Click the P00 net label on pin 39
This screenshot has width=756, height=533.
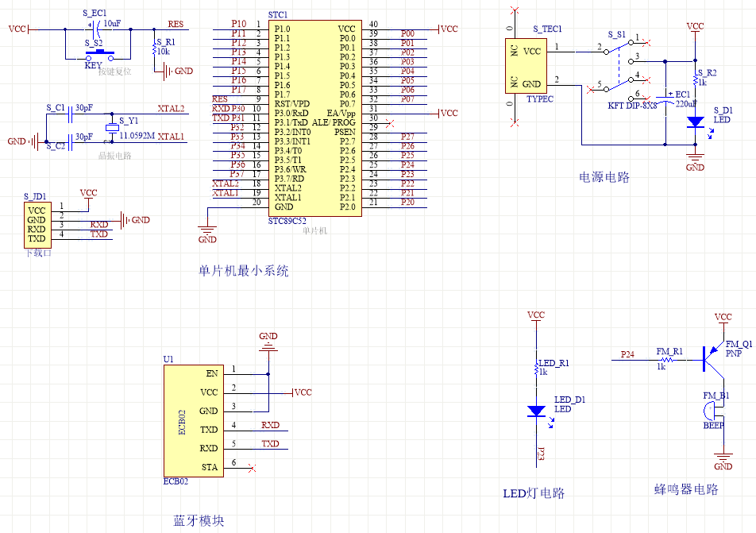407,33
